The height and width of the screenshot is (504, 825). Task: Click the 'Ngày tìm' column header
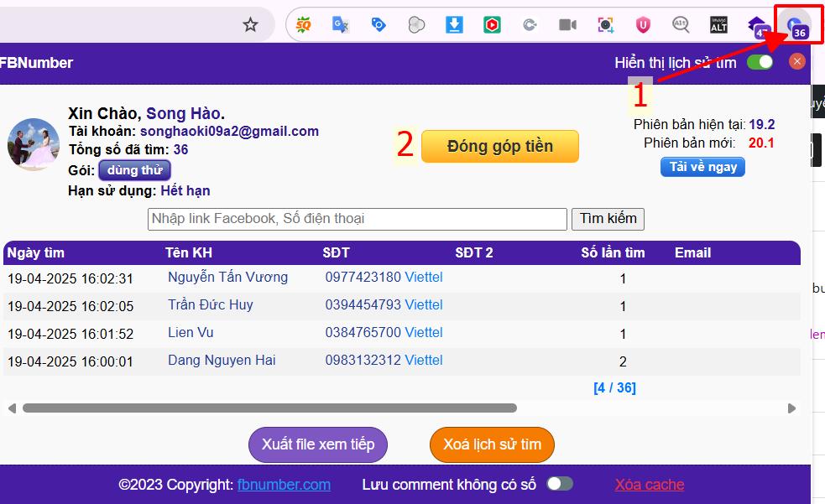[x=36, y=252]
